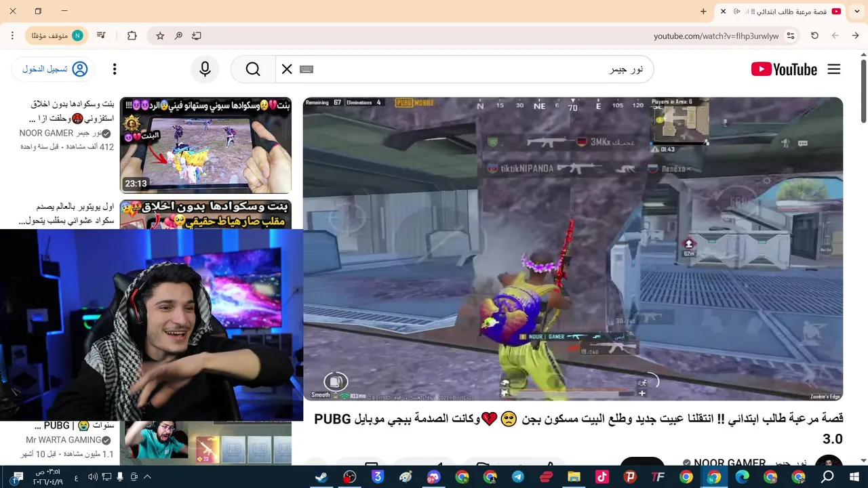Click the page vertical scrollbar thumb
This screenshot has height=488, width=868.
[863, 91]
